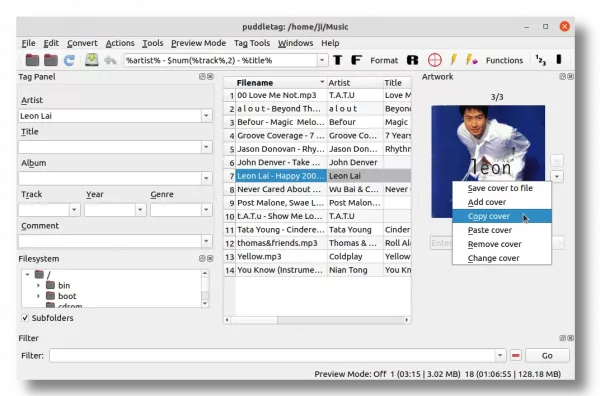Open the Preview Mode menu
600x396 pixels.
coord(198,43)
